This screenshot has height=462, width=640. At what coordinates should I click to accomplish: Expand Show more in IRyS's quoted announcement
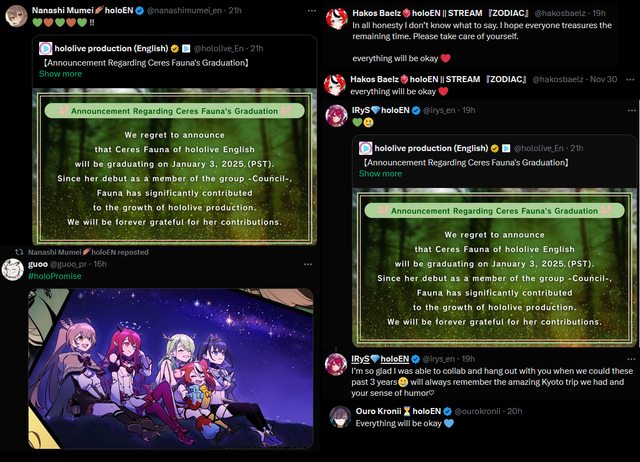point(380,174)
